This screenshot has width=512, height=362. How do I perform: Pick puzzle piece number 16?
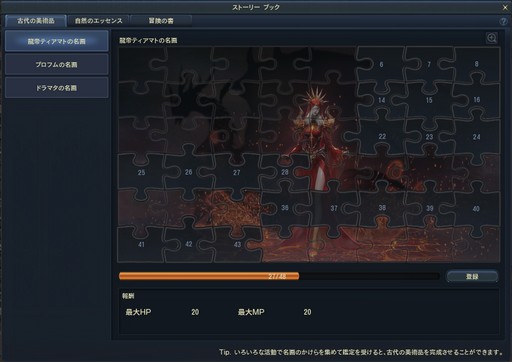click(477, 99)
